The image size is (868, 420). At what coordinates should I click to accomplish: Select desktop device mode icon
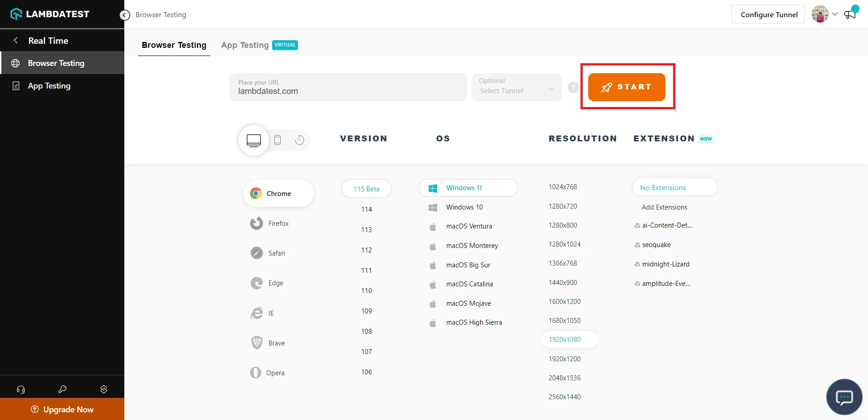point(254,140)
